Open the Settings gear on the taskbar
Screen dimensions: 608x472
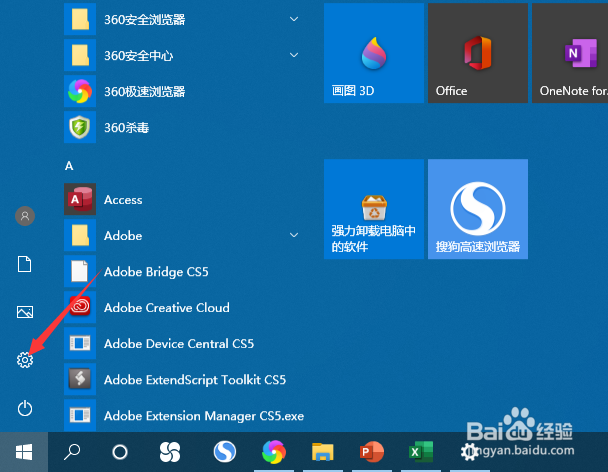tap(470, 452)
